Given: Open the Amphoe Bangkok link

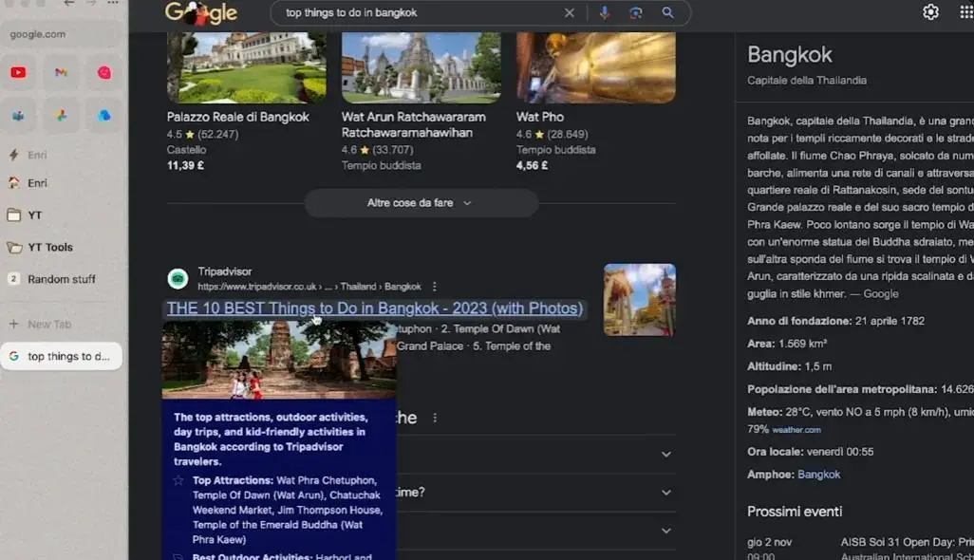Looking at the screenshot, I should click(818, 475).
